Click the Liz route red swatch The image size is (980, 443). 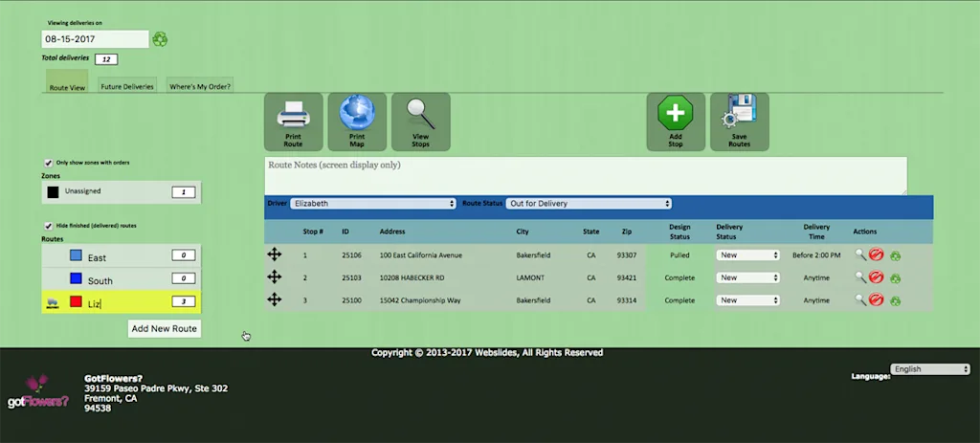76,301
